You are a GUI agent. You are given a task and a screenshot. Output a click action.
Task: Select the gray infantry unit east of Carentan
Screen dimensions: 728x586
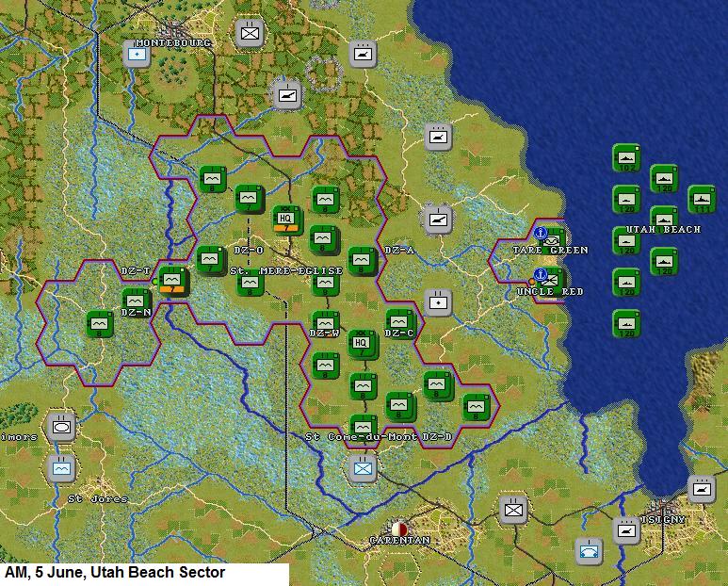click(513, 510)
